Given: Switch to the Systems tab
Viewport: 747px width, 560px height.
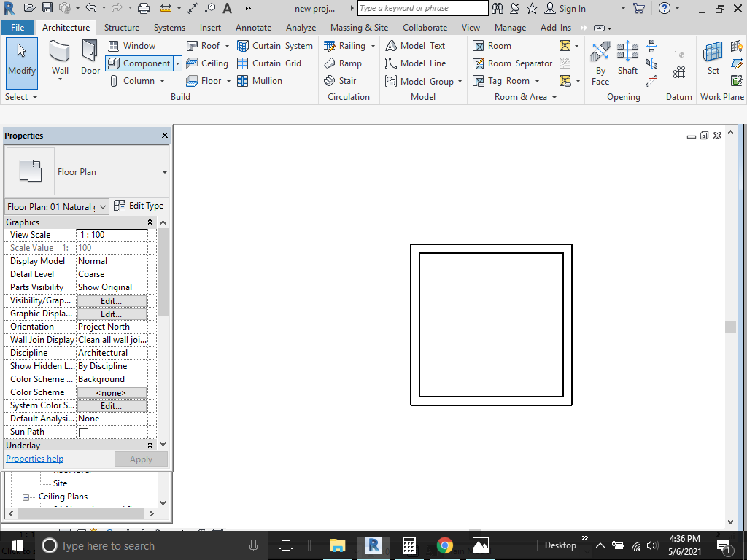Looking at the screenshot, I should point(169,28).
